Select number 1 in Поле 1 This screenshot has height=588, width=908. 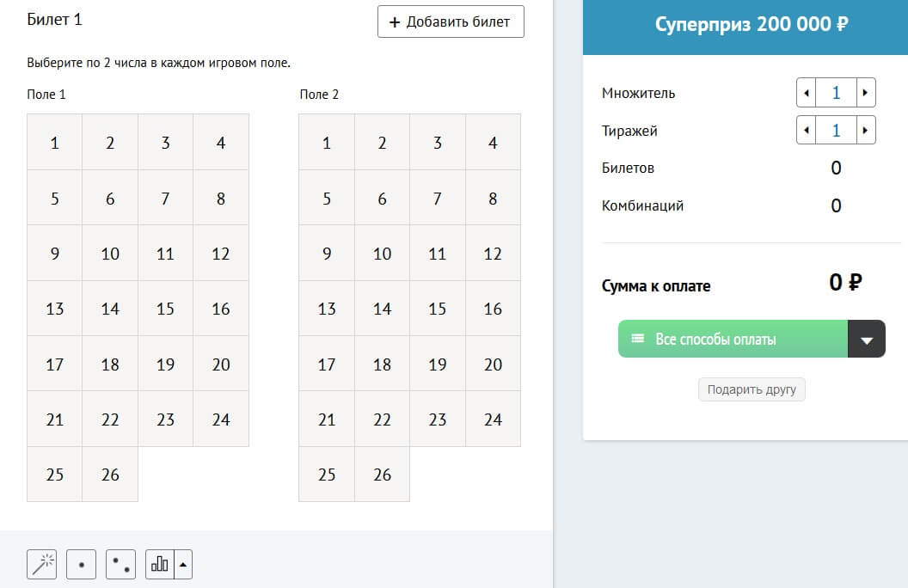coord(54,143)
